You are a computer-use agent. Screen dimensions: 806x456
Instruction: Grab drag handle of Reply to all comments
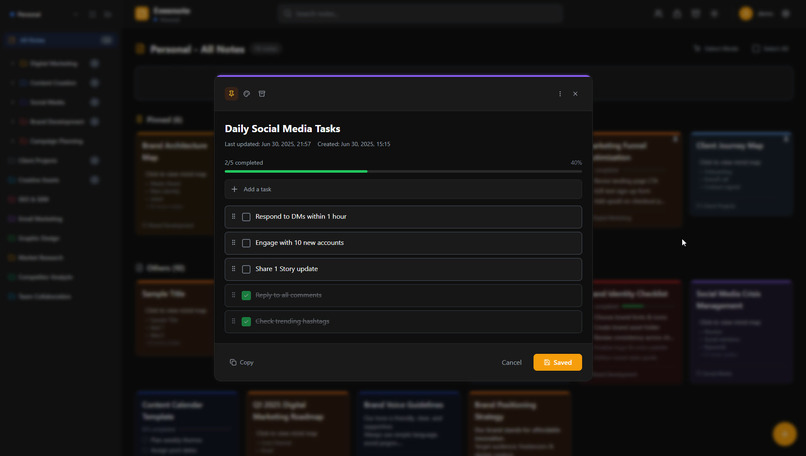click(233, 295)
